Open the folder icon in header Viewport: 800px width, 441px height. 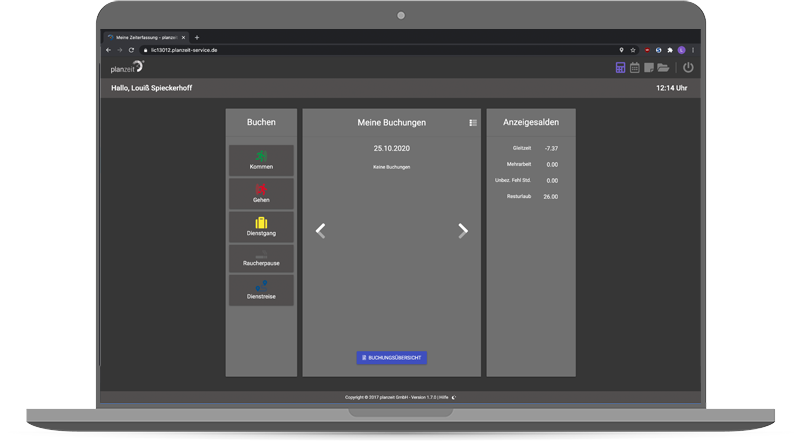coord(663,67)
